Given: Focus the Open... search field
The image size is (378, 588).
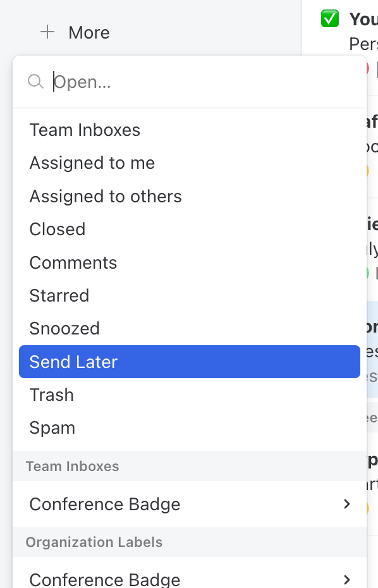Looking at the screenshot, I should click(205, 82).
